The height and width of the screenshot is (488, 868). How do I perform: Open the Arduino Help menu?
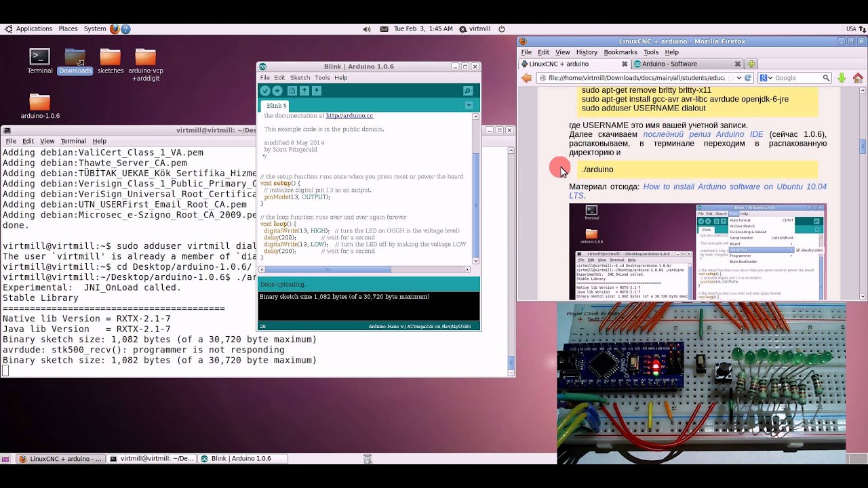click(x=341, y=78)
